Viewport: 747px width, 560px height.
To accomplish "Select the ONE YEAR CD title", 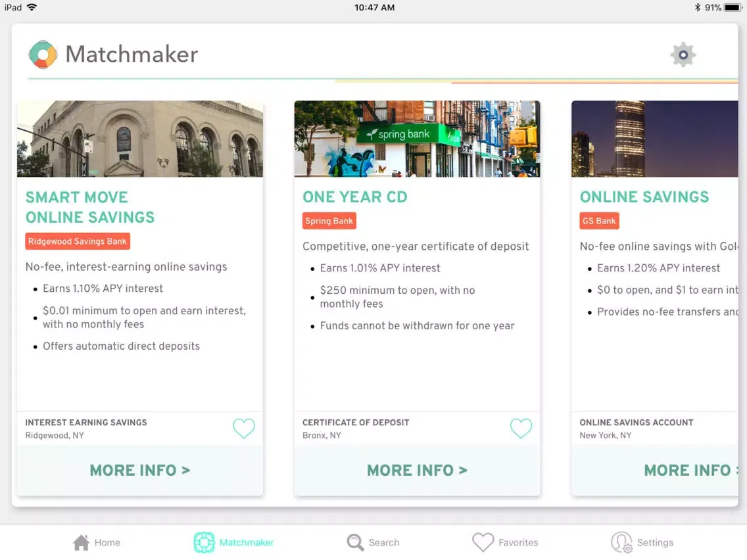I will click(355, 197).
